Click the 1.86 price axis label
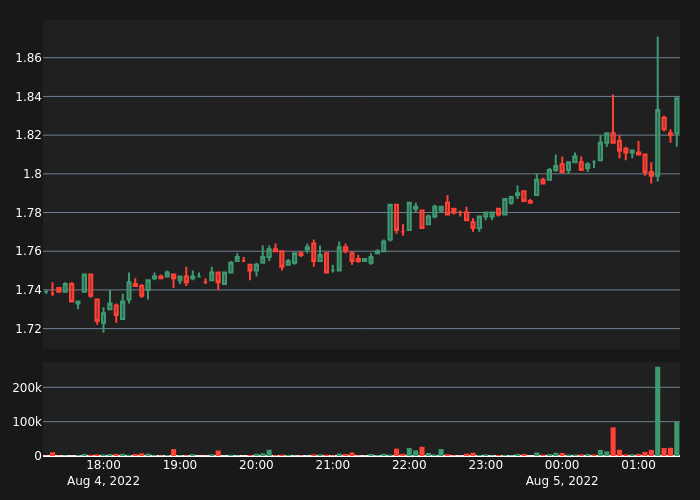Image resolution: width=700 pixels, height=500 pixels. 29,58
